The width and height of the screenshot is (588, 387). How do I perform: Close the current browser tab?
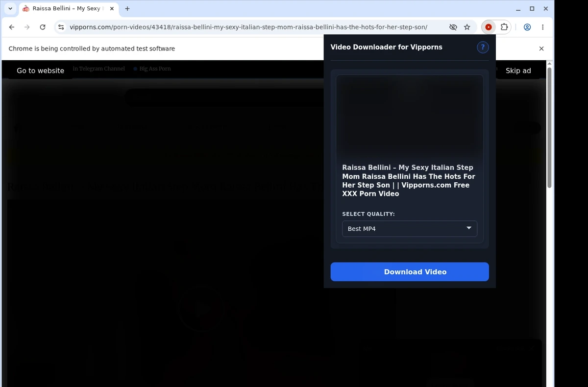[x=111, y=9]
